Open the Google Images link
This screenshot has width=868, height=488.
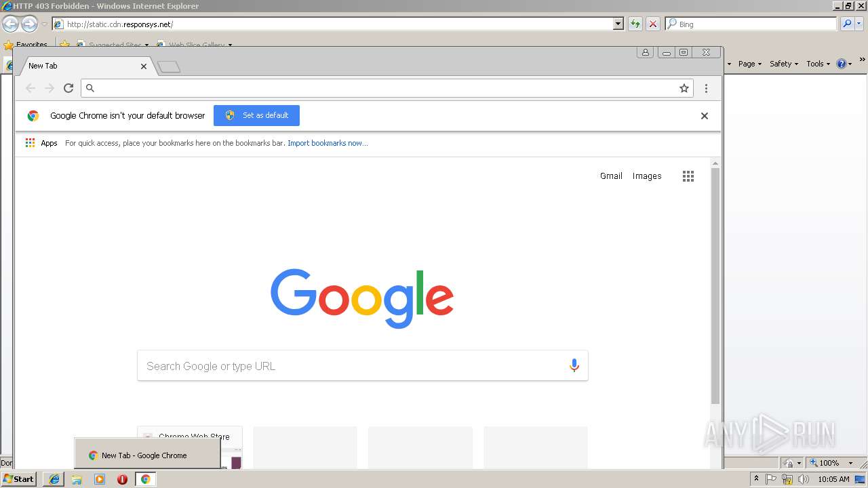pos(647,176)
